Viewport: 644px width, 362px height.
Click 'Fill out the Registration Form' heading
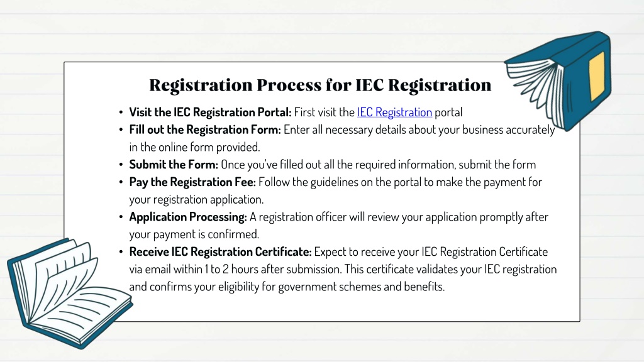click(x=205, y=129)
